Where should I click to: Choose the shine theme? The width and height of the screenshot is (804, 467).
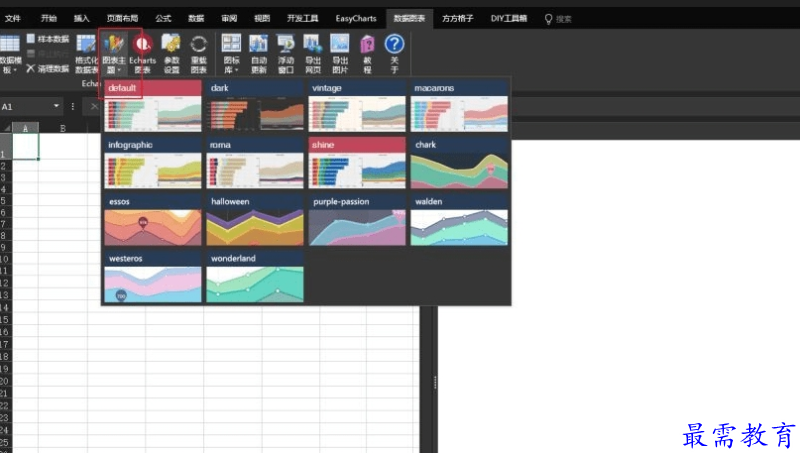[x=357, y=163]
